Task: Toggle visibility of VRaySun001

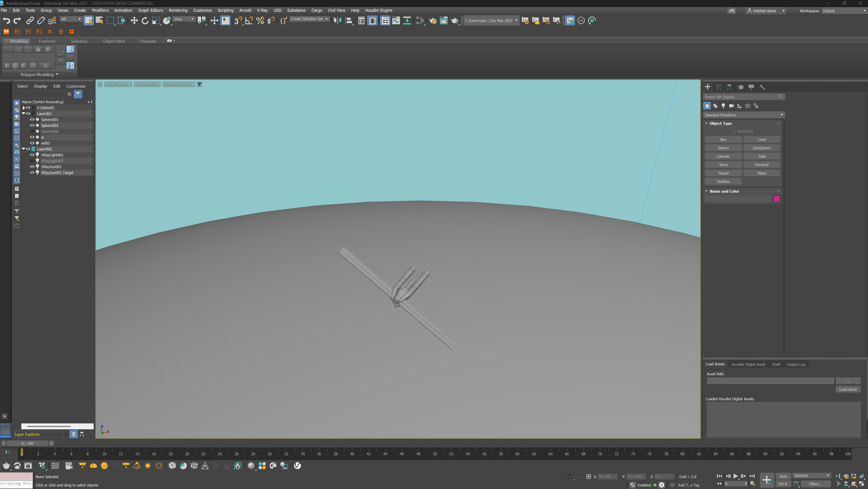Action: [32, 167]
